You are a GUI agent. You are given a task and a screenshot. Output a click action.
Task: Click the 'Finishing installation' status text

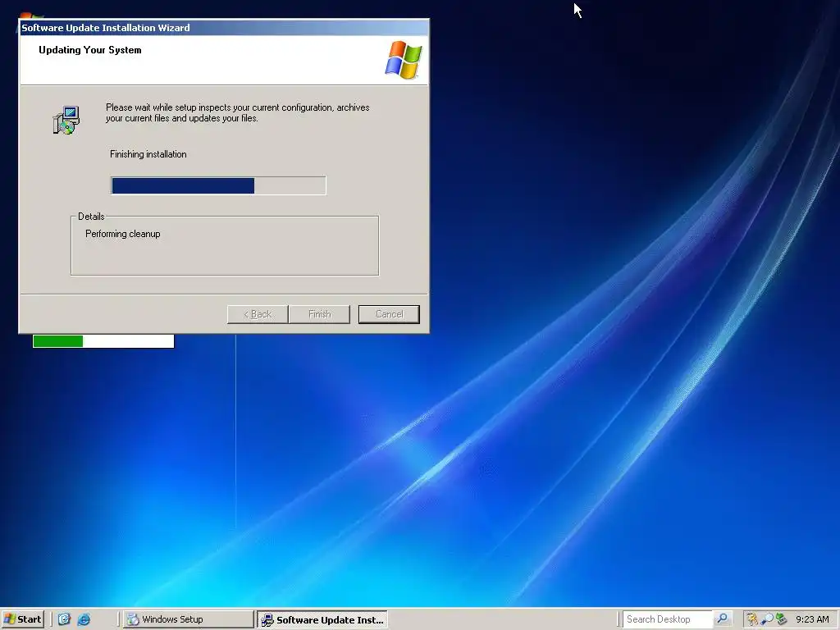(148, 154)
